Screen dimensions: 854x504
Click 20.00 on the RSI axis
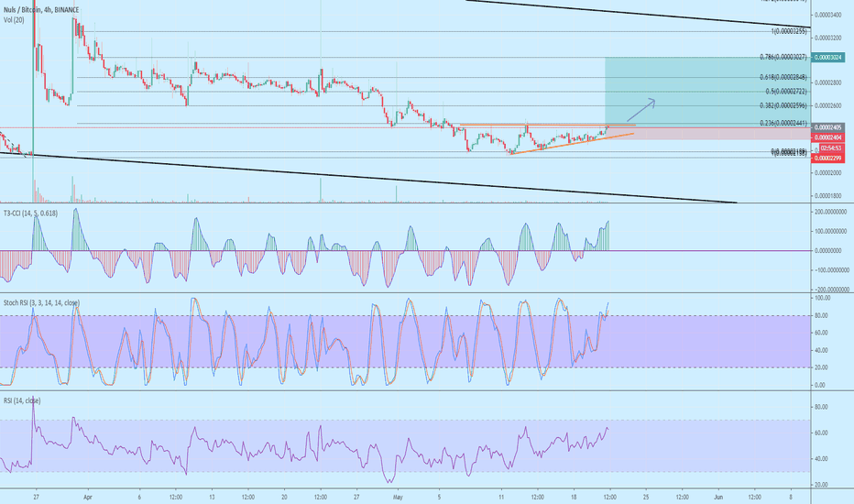(821, 485)
